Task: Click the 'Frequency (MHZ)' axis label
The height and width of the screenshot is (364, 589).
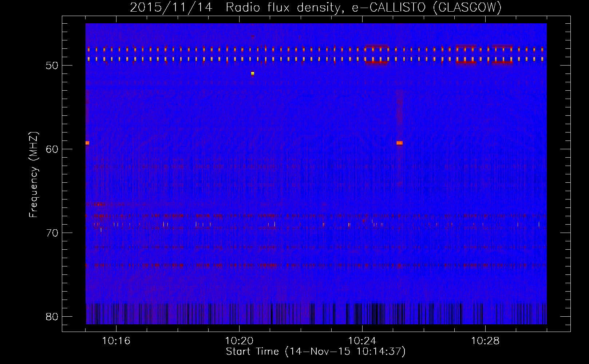Action: point(33,175)
